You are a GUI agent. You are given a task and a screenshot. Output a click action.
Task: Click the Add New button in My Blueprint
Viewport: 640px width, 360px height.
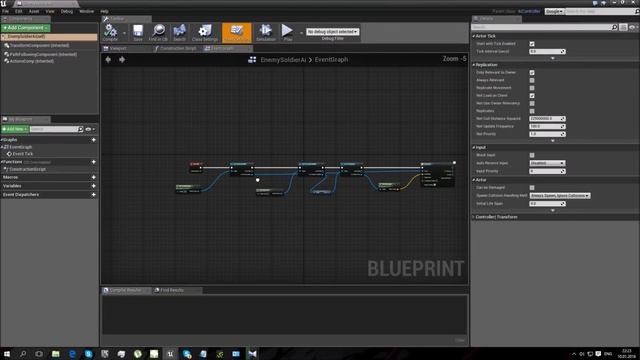click(x=15, y=129)
